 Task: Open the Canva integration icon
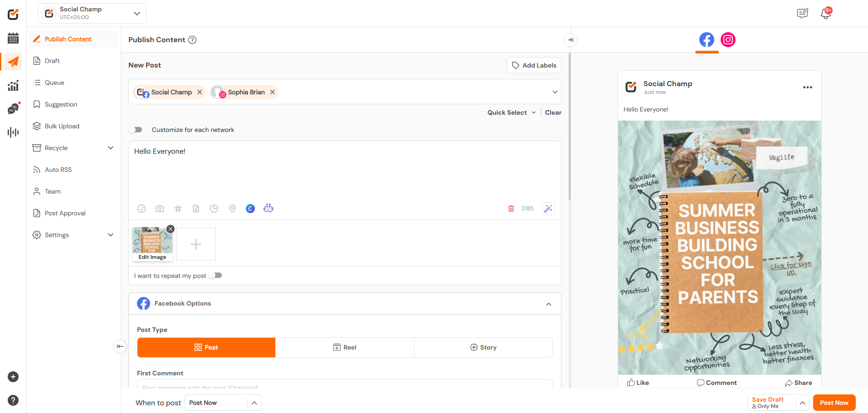[250, 209]
